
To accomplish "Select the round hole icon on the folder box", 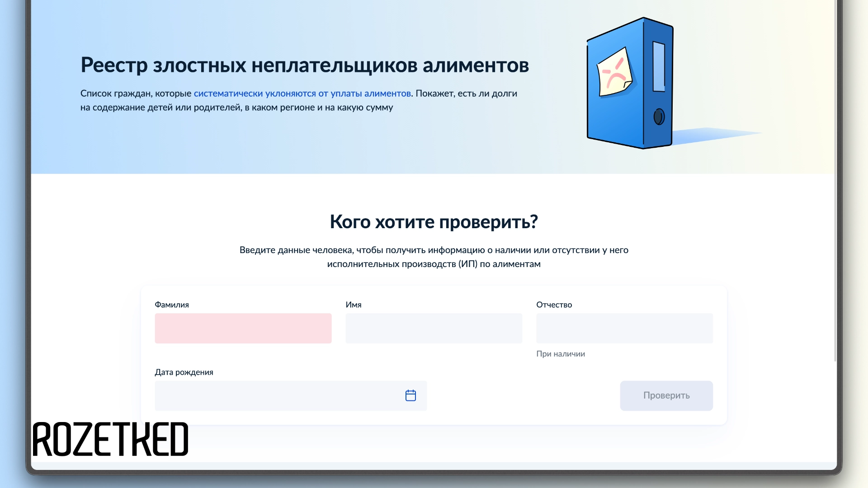I will [x=658, y=116].
